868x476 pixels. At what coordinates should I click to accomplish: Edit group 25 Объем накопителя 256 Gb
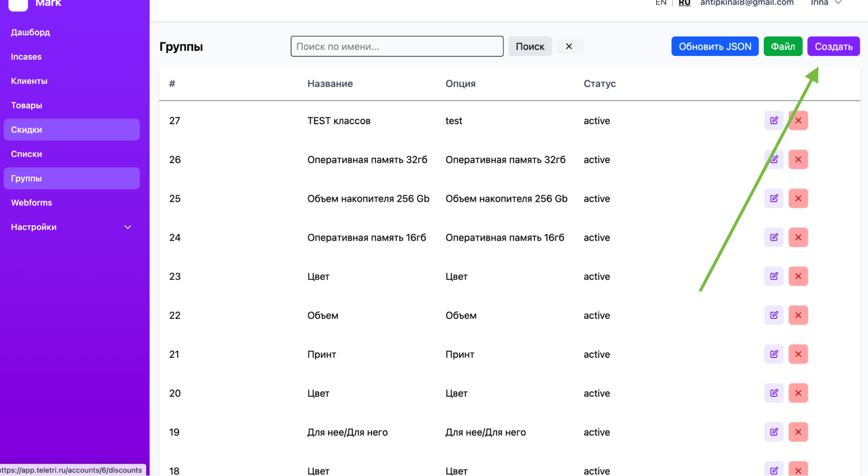click(x=774, y=198)
